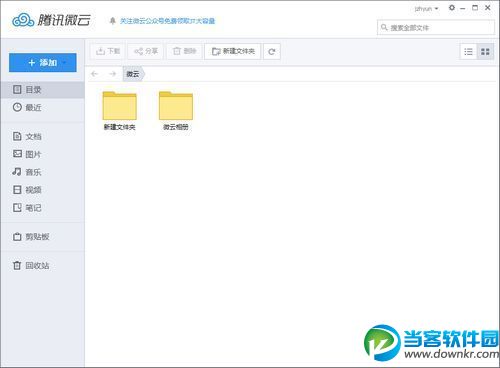Image resolution: width=500 pixels, height=368 pixels.
Task: Open the account name dropdown
Action: (426, 9)
